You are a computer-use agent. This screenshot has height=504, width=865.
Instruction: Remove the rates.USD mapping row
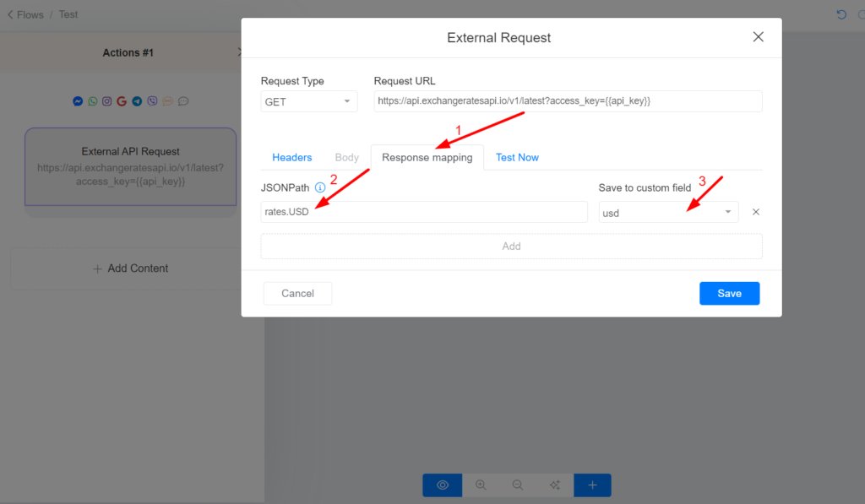pyautogui.click(x=756, y=212)
